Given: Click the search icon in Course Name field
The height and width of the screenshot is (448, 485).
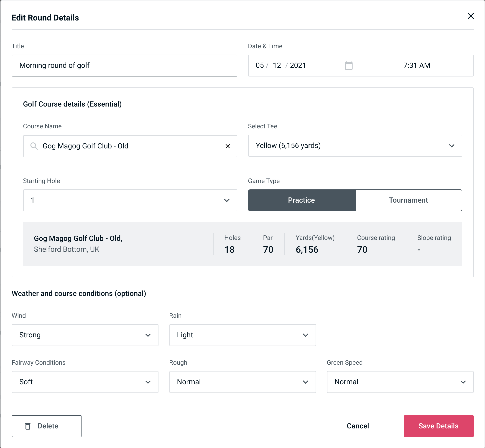Looking at the screenshot, I should click(x=34, y=146).
